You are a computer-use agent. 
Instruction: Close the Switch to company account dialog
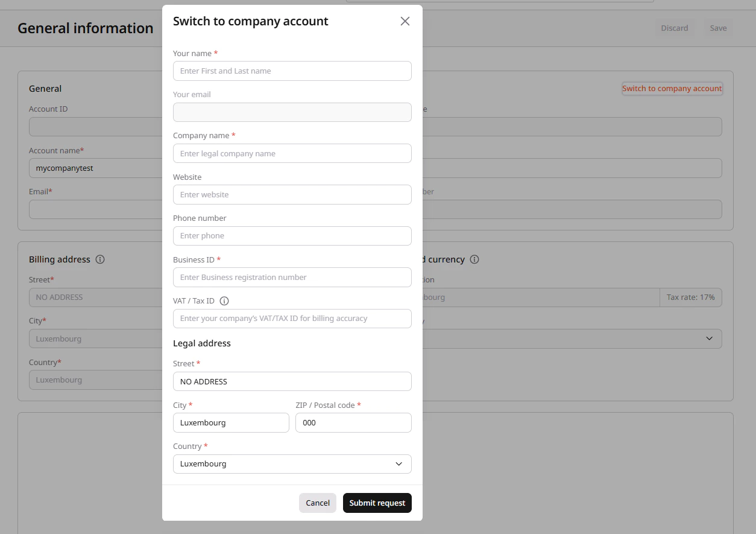pos(405,21)
